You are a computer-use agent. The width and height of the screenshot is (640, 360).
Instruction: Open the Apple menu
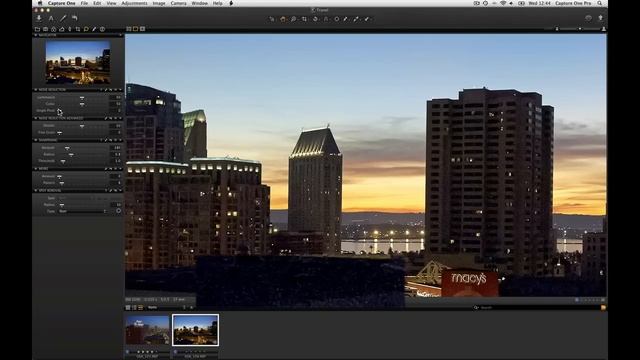point(40,3)
